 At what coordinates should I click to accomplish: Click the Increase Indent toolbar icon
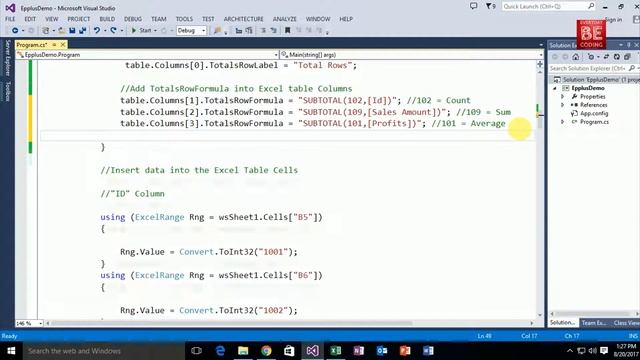(x=249, y=31)
